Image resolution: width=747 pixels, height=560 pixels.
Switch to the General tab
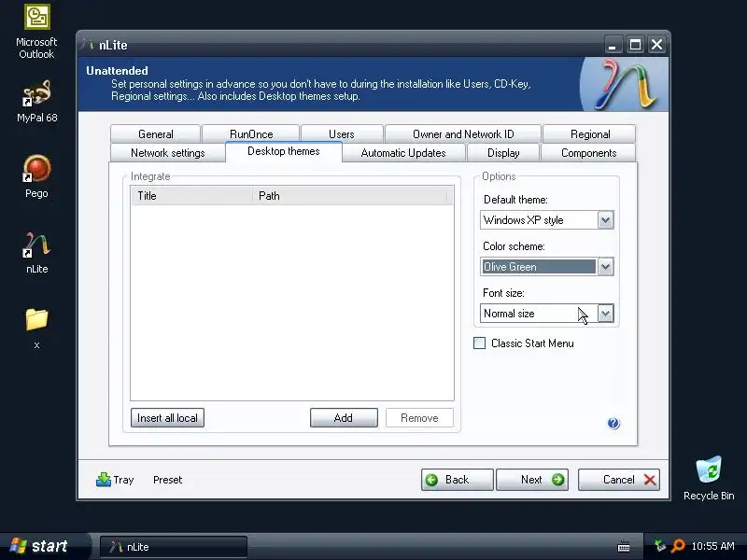click(155, 133)
